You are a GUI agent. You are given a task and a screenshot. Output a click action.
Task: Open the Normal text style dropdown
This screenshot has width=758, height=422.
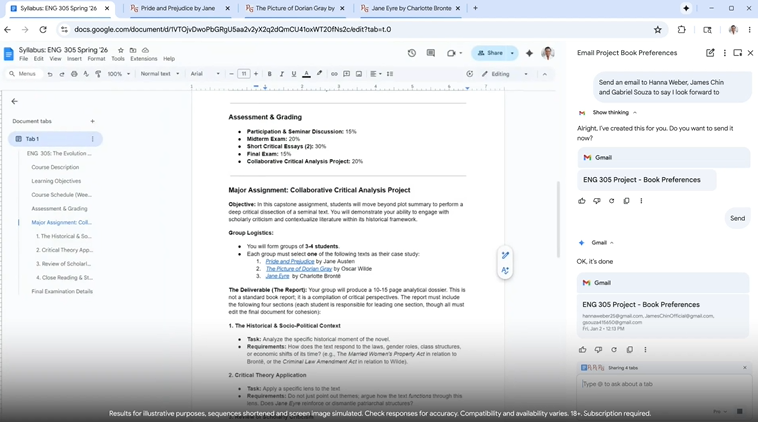point(158,74)
